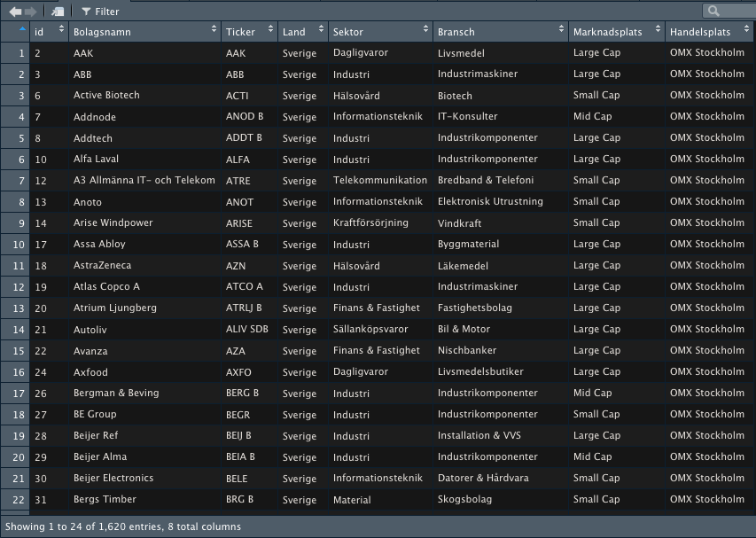Select the Sektor column header text
Viewport: 756px width, 538px height.
pyautogui.click(x=347, y=32)
